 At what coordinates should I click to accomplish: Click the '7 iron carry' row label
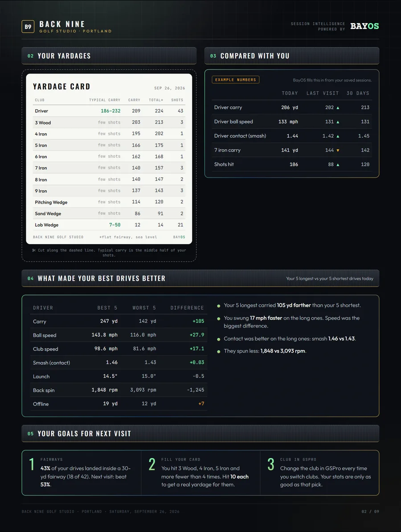(227, 150)
